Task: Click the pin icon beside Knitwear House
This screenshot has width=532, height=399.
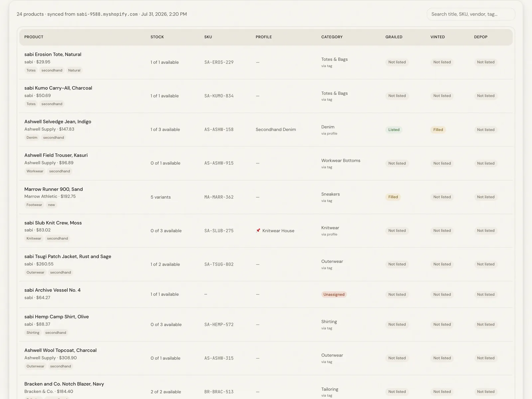Action: point(258,230)
